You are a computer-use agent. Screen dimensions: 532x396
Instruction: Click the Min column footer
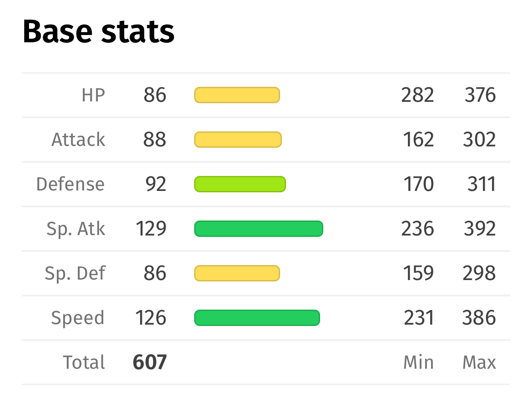419,362
